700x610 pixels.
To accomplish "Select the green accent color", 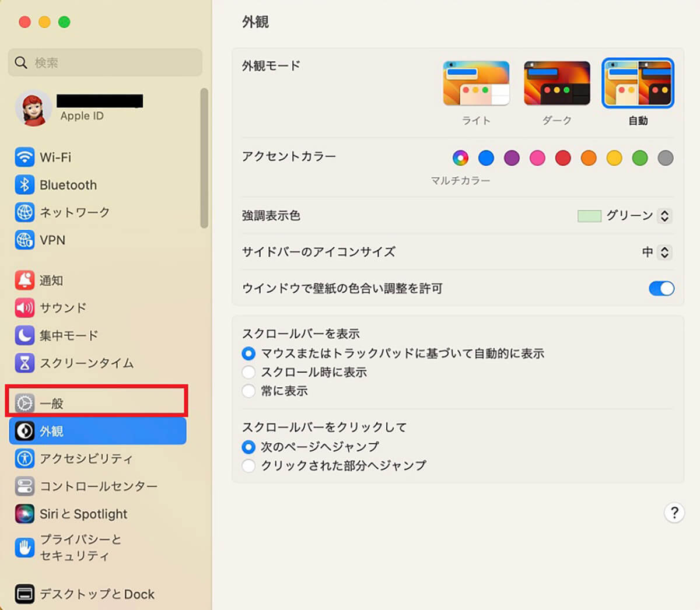I will (x=640, y=157).
